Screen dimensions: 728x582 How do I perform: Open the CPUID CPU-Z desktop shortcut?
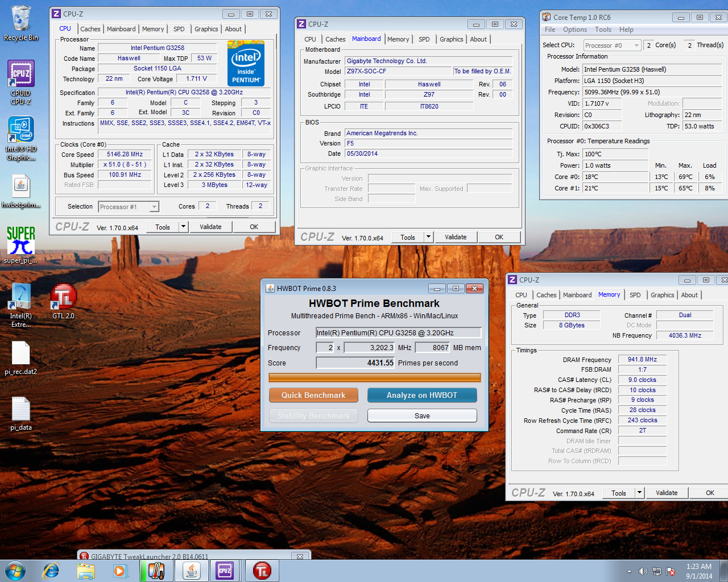[20, 82]
